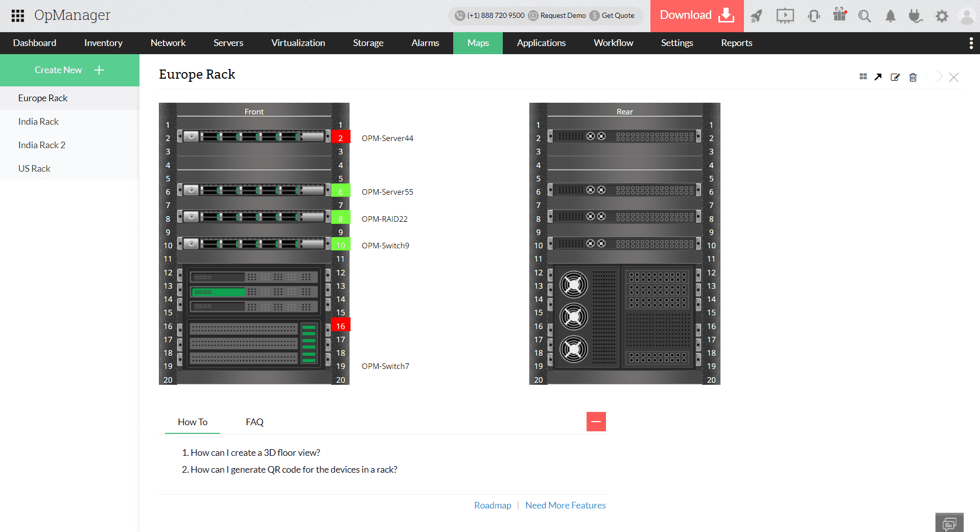Click Get Quote link
Image resolution: width=980 pixels, height=532 pixels.
tap(618, 15)
